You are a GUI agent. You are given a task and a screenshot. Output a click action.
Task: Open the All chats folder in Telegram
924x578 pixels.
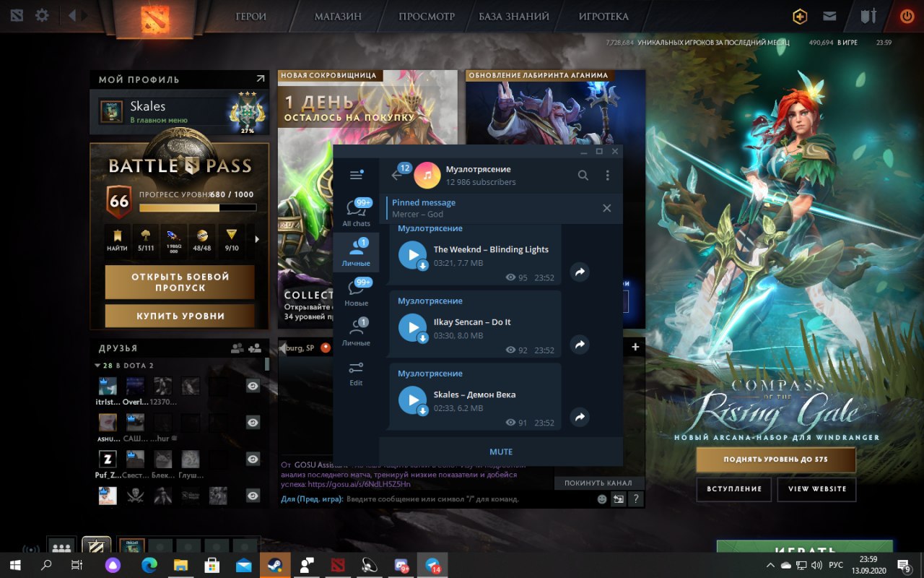(357, 212)
